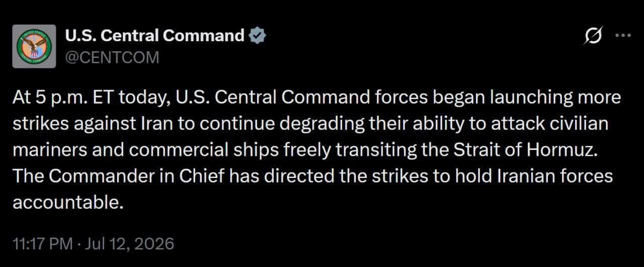Image resolution: width=644 pixels, height=267 pixels.
Task: Click the Jul 12, 2026 date
Action: (130, 244)
